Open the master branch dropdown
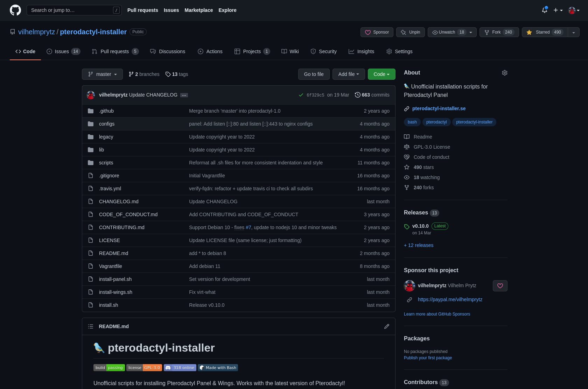Image resolution: width=588 pixels, height=389 pixels. (x=102, y=74)
